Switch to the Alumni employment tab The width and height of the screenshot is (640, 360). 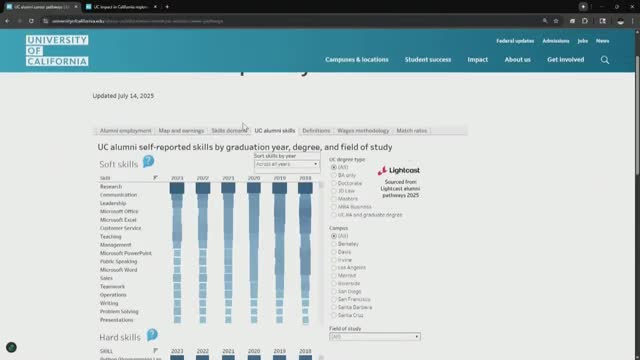pyautogui.click(x=125, y=131)
